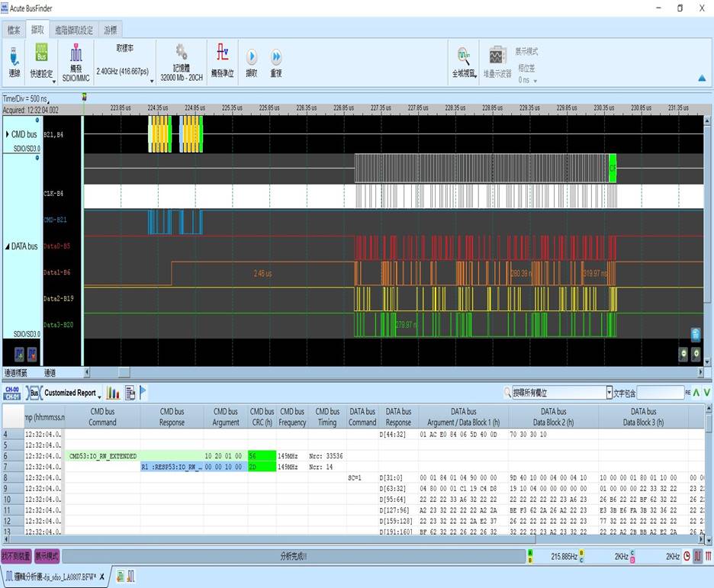The image size is (714, 588).
Task: Toggle the CH-00/CH-01 channel view button
Action: 12,393
